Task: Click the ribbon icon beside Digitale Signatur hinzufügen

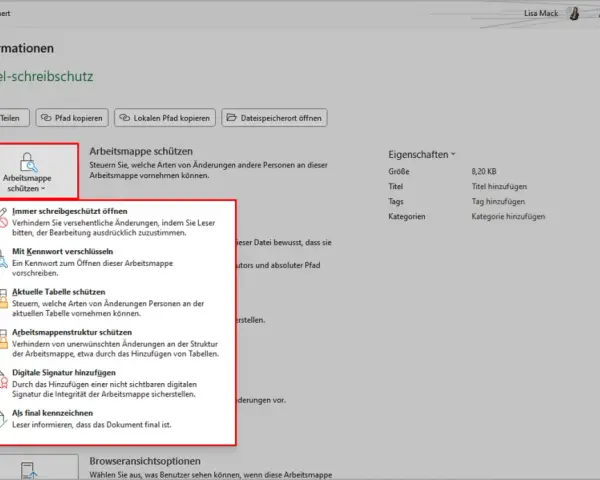Action: [x=3, y=379]
